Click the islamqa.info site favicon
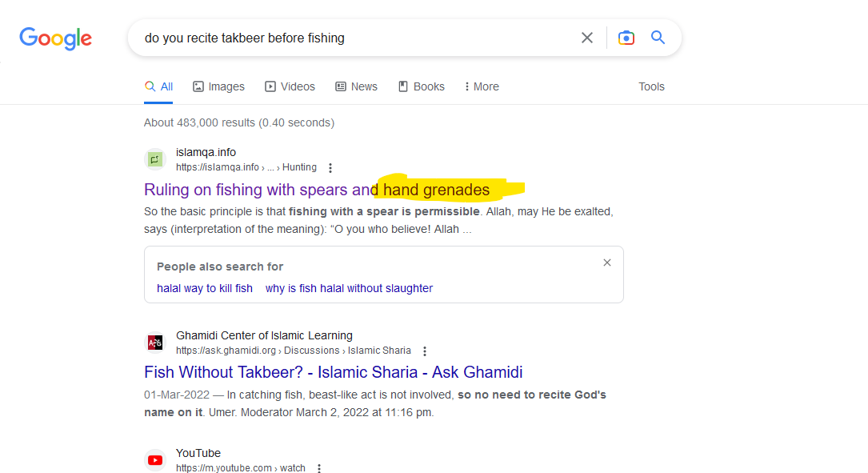Image resolution: width=868 pixels, height=473 pixels. tap(155, 159)
